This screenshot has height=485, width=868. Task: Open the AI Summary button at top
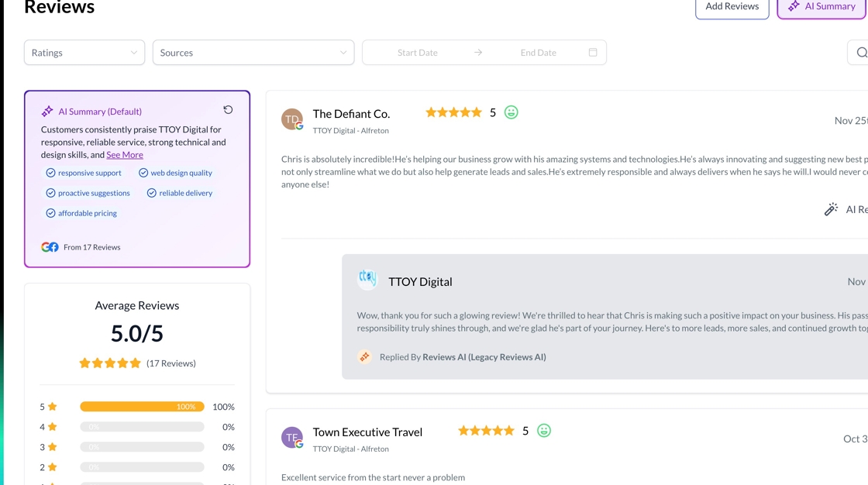click(822, 7)
